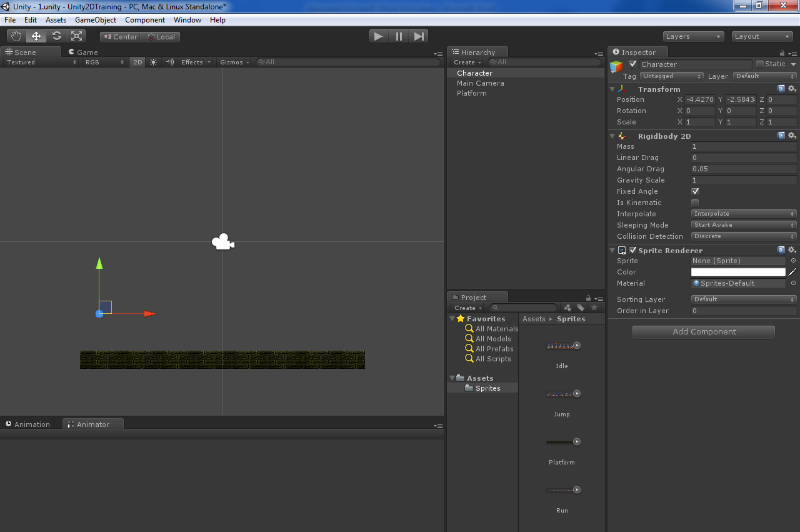The image size is (800, 532).
Task: Start Play mode with the Play button
Action: (379, 36)
